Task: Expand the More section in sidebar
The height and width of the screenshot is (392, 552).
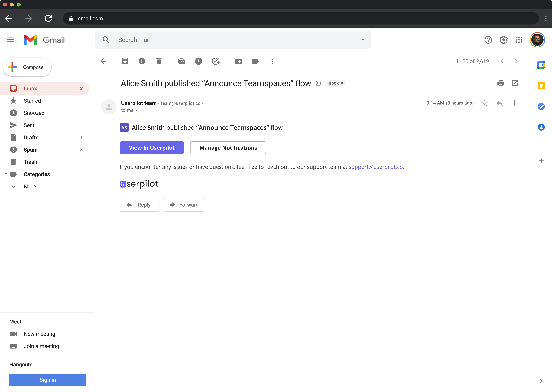Action: click(30, 186)
